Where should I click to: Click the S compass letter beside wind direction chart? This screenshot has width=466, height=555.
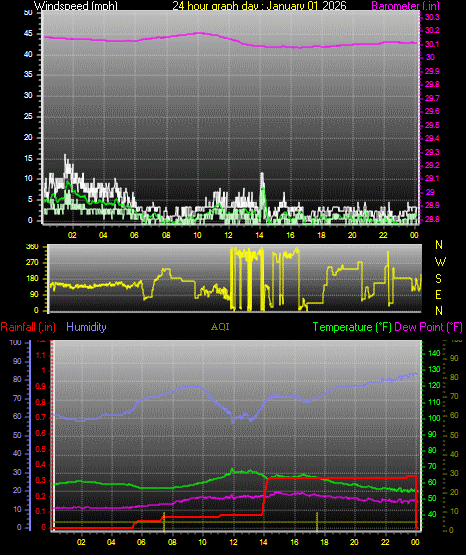pos(438,279)
